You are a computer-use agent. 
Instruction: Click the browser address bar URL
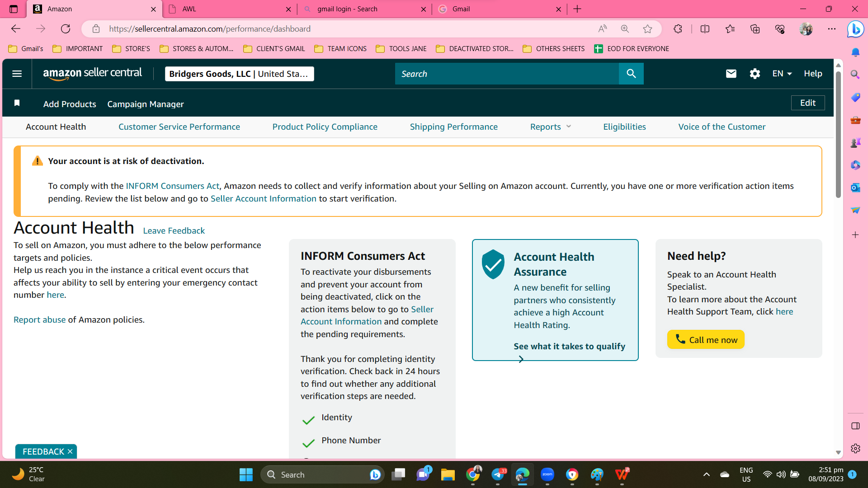coord(210,29)
